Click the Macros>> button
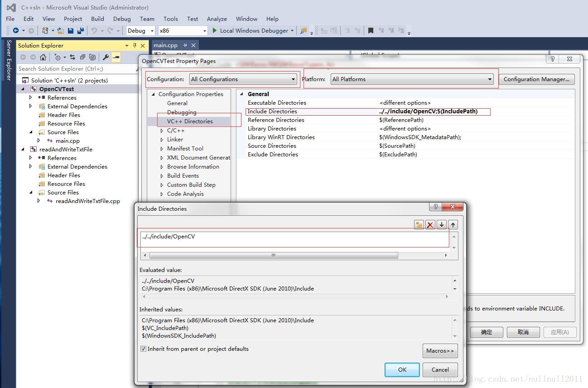This screenshot has height=388, width=588. (440, 350)
